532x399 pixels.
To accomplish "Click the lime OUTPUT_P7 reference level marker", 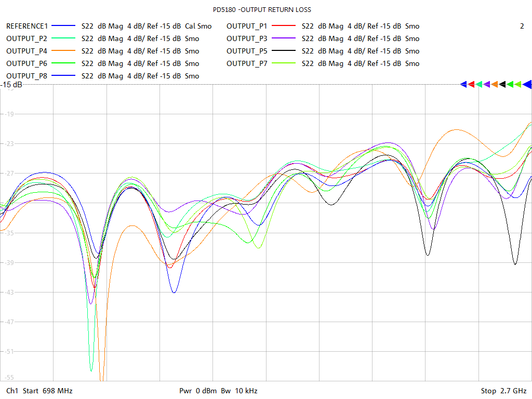I will [x=518, y=85].
